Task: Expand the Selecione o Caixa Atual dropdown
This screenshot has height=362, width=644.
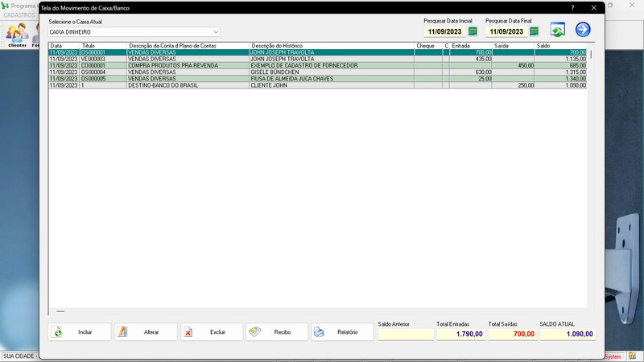Action: pos(216,32)
